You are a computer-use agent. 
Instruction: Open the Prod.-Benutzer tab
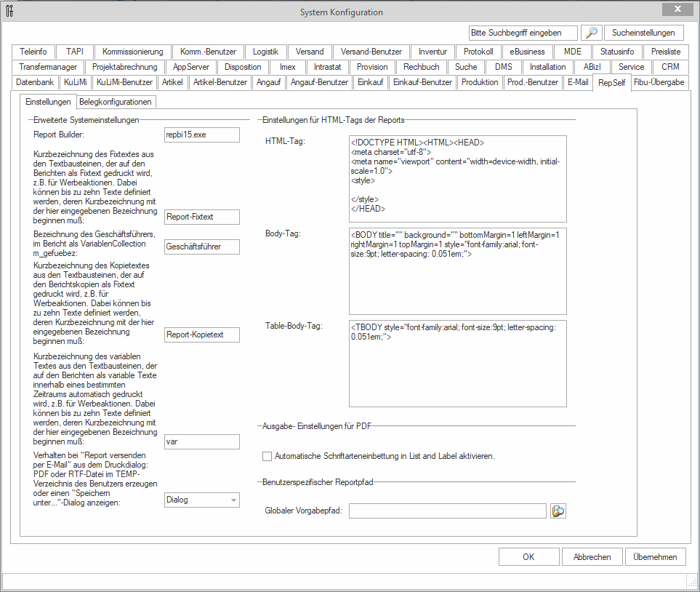(x=533, y=83)
